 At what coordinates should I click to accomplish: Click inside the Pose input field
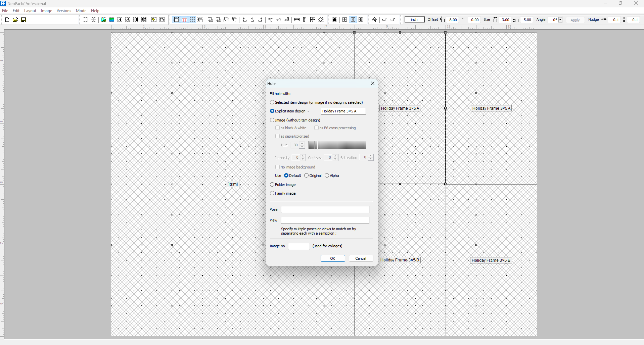pyautogui.click(x=325, y=209)
